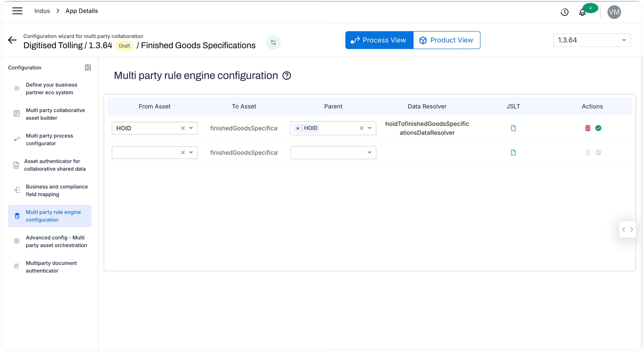Click the VM user avatar

coord(614,12)
